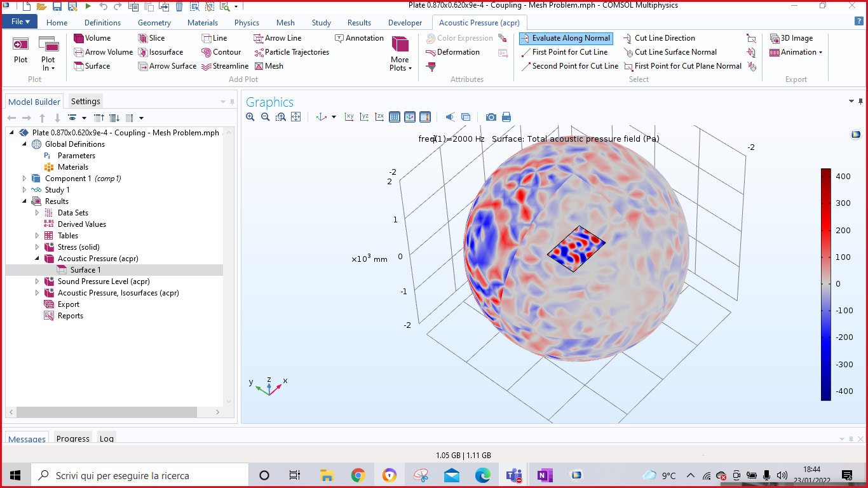Toggle the grid display in Graphics

tap(395, 117)
